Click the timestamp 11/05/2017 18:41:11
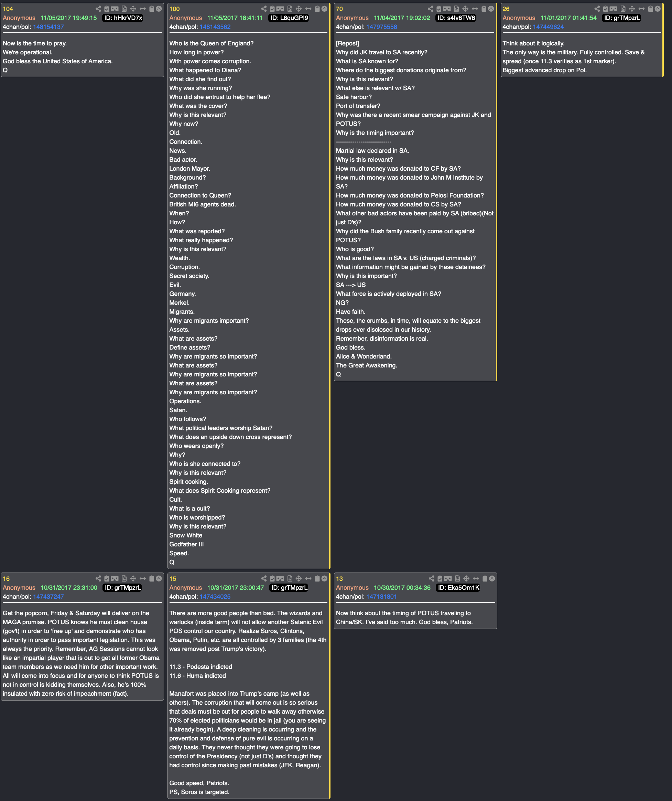The width and height of the screenshot is (672, 801). click(235, 18)
